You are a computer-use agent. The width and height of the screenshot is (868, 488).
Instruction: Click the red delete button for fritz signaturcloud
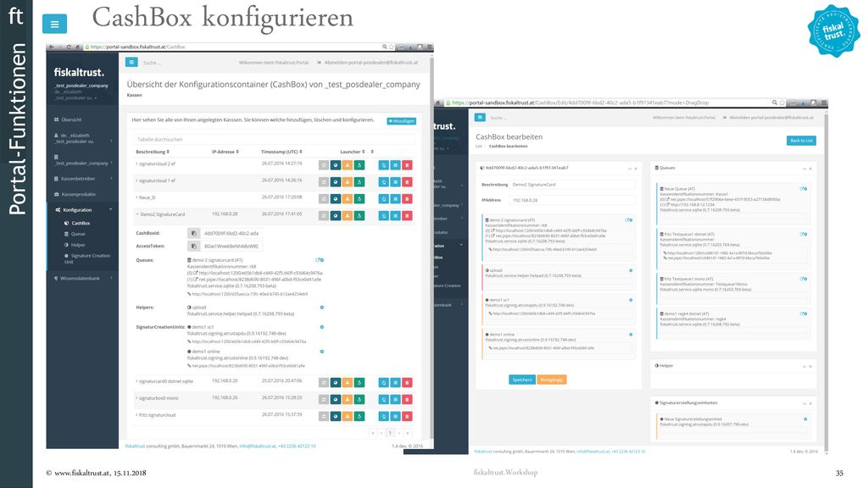pyautogui.click(x=407, y=416)
